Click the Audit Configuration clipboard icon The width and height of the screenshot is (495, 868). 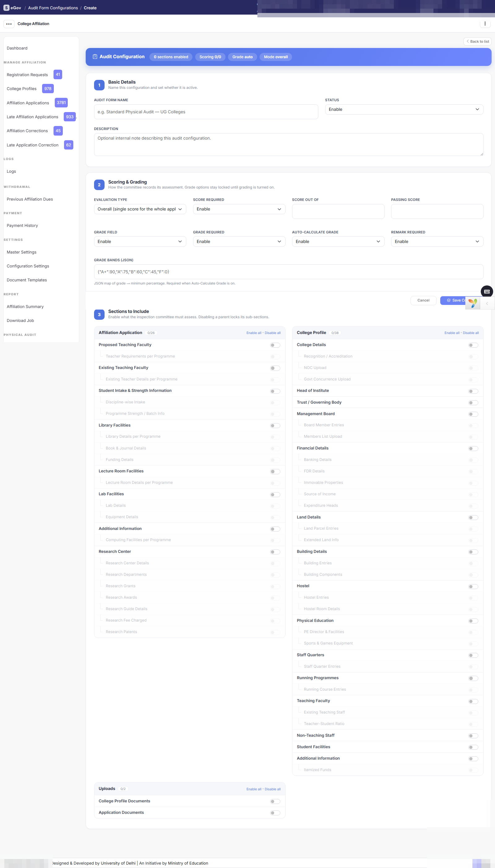click(95, 57)
